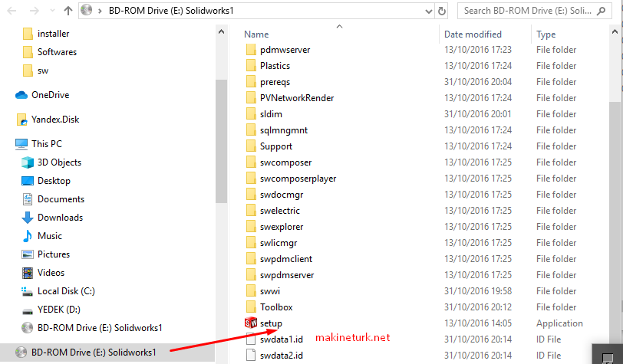Select the non-highlighted BD-ROM Drive (E:) tree entry
Screen dimensions: 623x364
(x=100, y=328)
